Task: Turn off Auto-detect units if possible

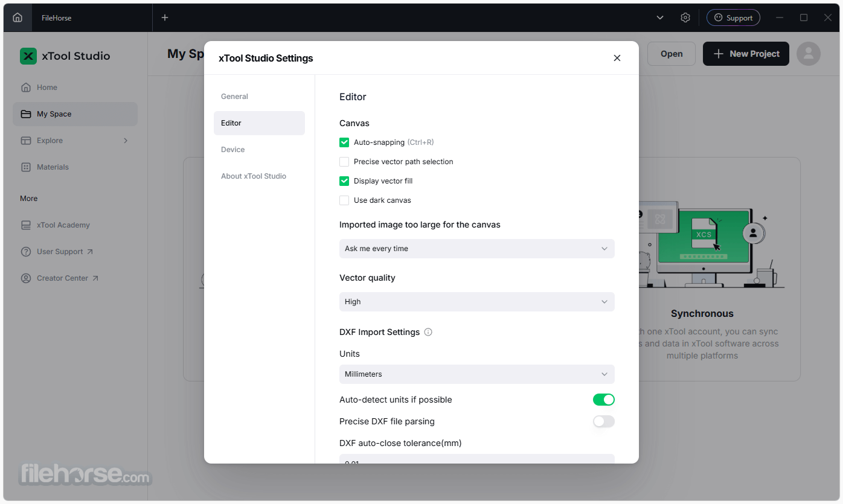Action: (x=604, y=400)
